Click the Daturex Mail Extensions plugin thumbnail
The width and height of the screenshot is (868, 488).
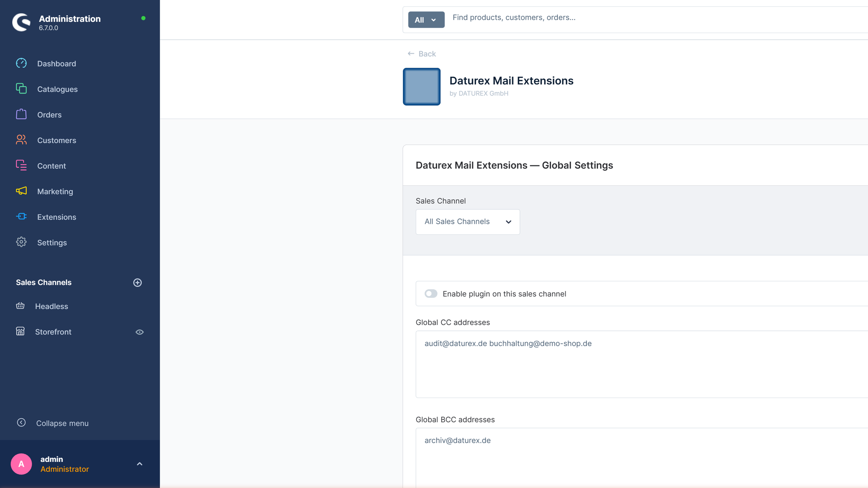coord(421,87)
